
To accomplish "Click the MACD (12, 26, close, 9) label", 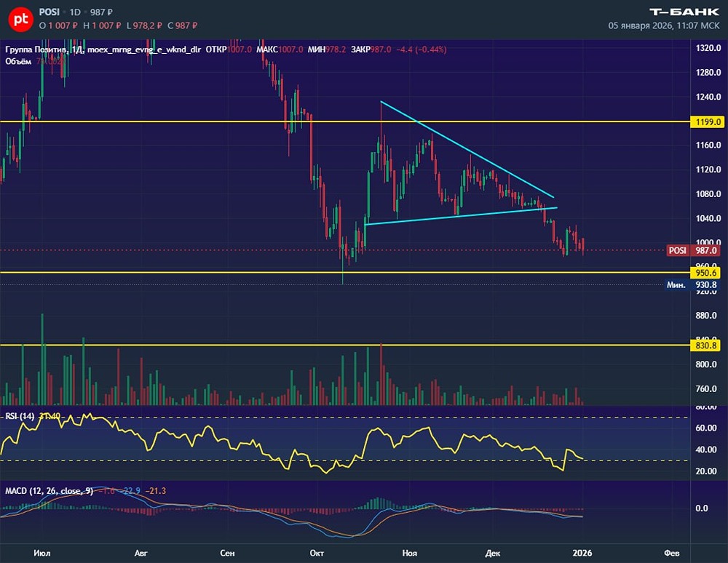I will pyautogui.click(x=50, y=491).
